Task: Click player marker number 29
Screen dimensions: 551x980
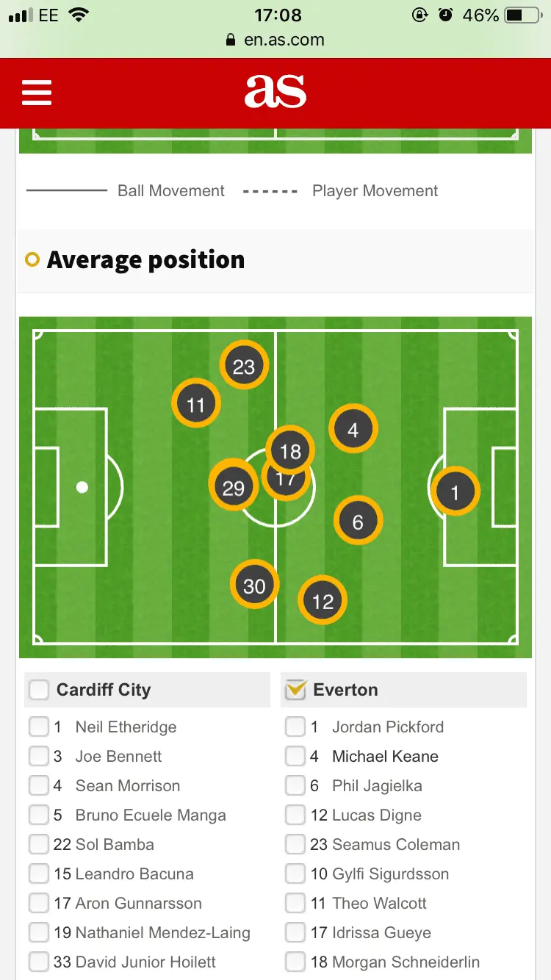Action: click(232, 487)
